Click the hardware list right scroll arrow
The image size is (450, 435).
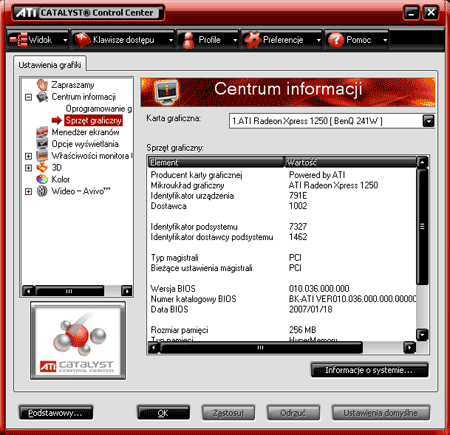click(409, 348)
